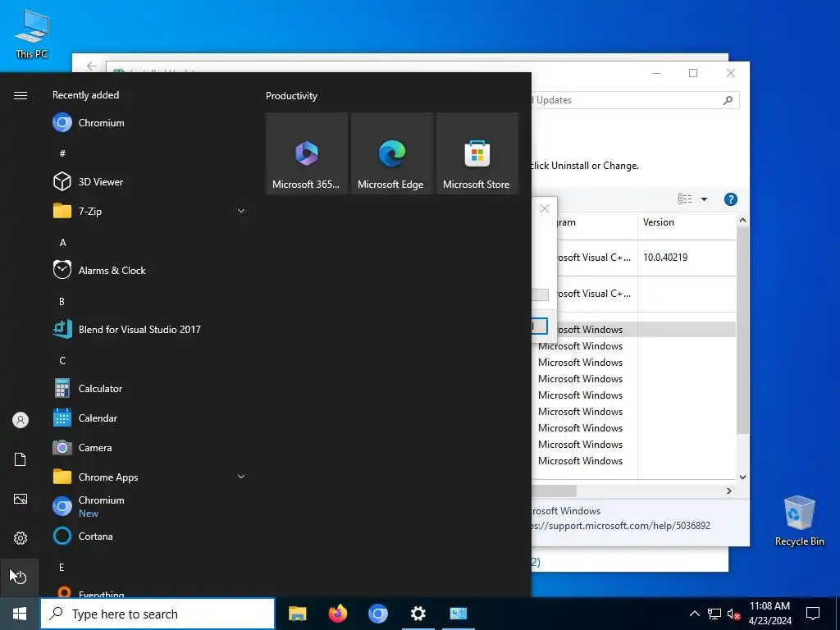Open Help icon in updates window
This screenshot has height=630, width=840.
coord(731,199)
